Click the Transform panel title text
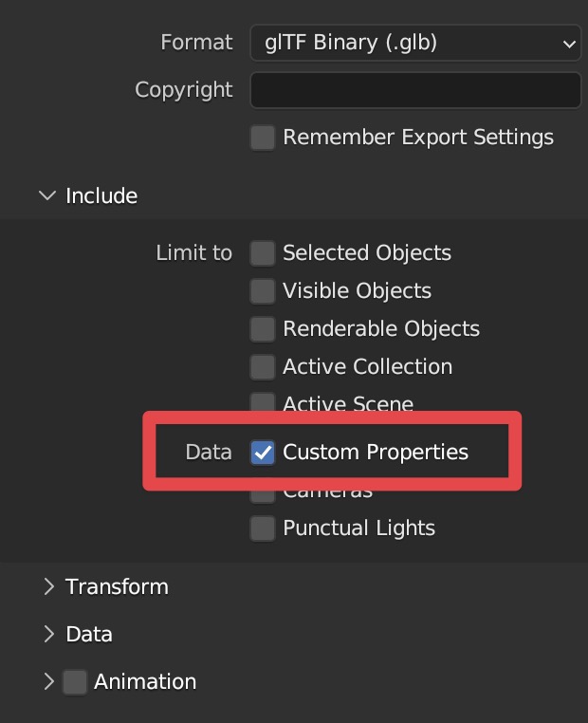 point(117,586)
